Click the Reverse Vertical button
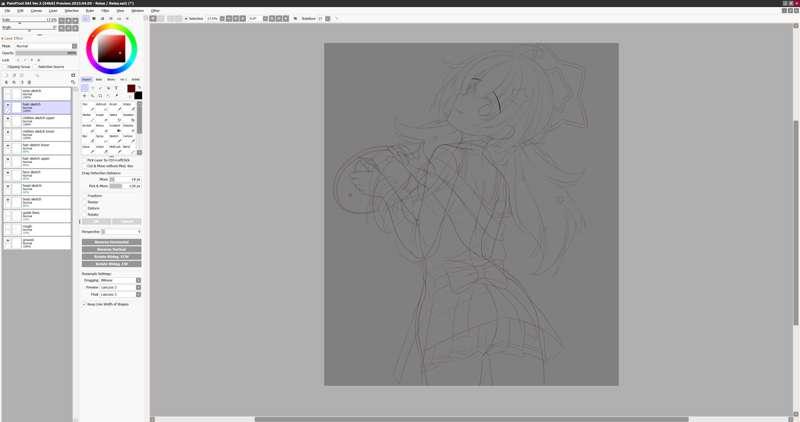 [112, 249]
